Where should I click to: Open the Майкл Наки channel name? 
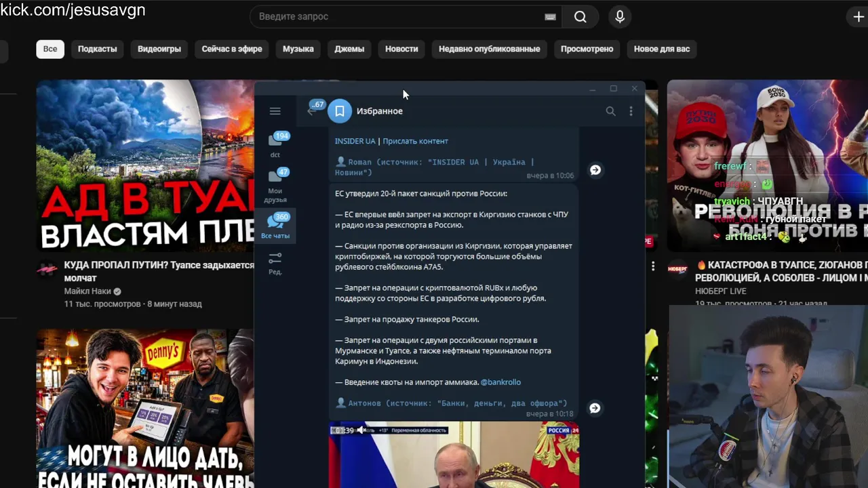(87, 291)
